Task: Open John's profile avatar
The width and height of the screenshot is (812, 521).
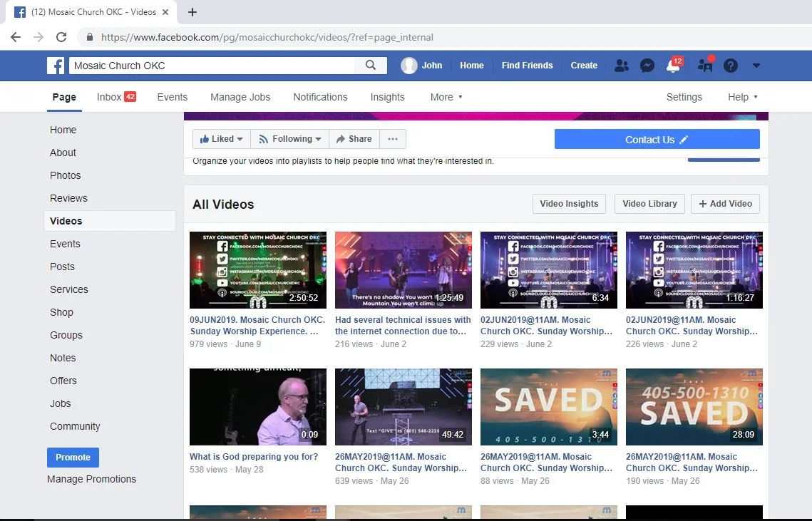Action: click(x=408, y=66)
